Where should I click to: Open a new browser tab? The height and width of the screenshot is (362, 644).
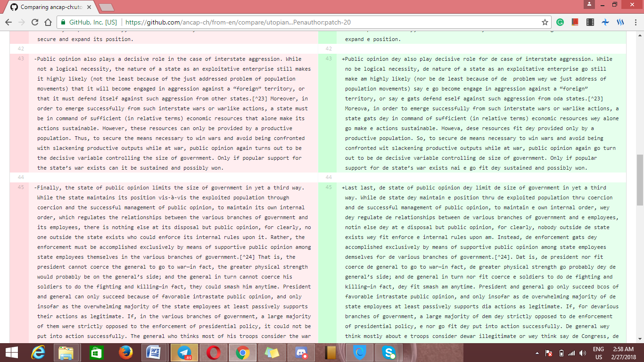[106, 7]
